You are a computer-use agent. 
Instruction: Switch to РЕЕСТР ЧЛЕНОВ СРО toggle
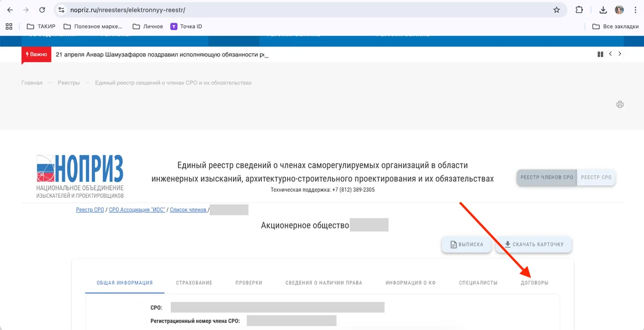click(x=547, y=177)
